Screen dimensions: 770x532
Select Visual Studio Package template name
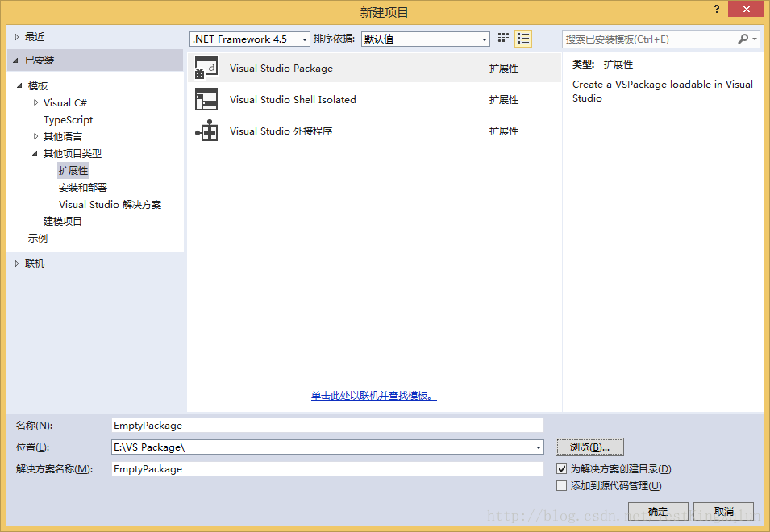[x=281, y=69]
